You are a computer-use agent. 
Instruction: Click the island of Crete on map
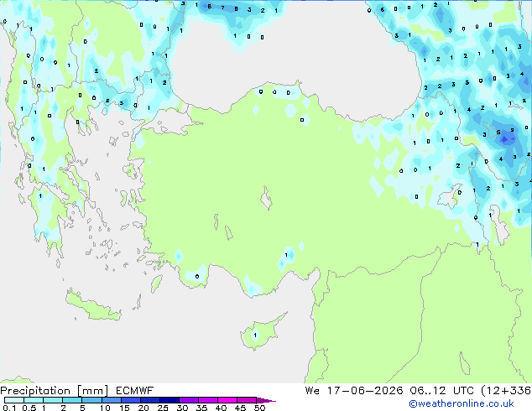tap(92, 304)
